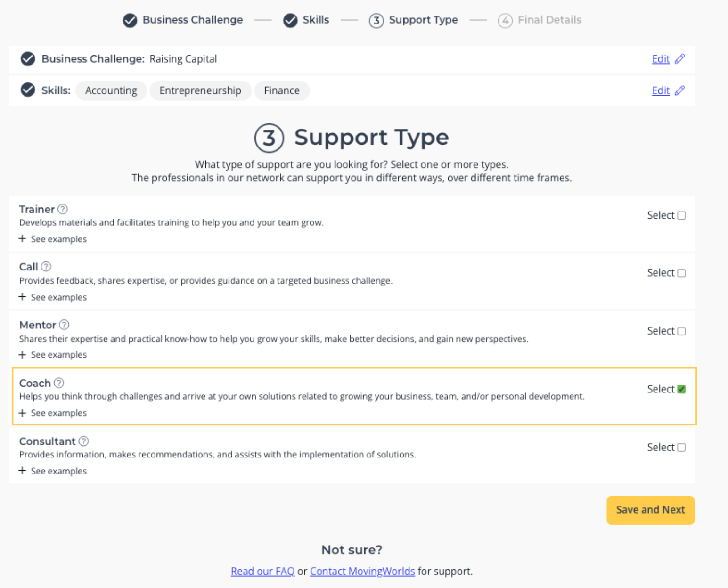
Task: Click the help icon next to Trainer
Action: tap(63, 209)
